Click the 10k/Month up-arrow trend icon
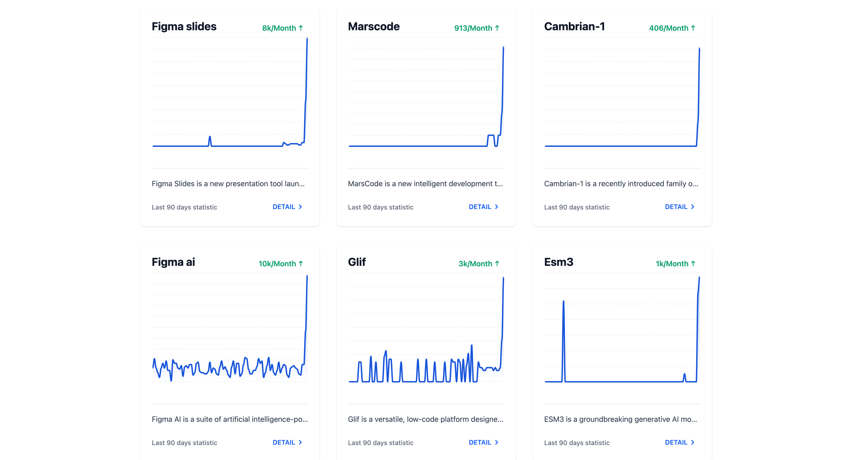868x460 pixels. point(301,264)
